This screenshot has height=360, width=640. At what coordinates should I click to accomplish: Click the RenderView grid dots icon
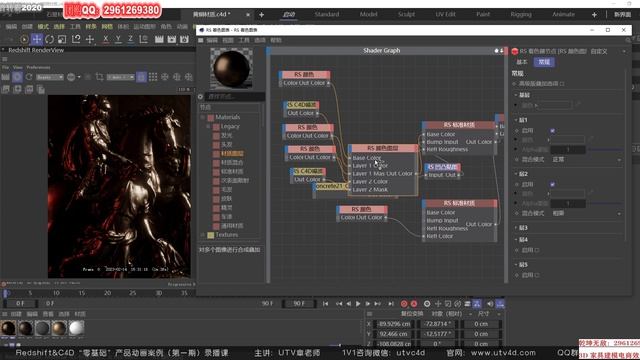[x=153, y=77]
